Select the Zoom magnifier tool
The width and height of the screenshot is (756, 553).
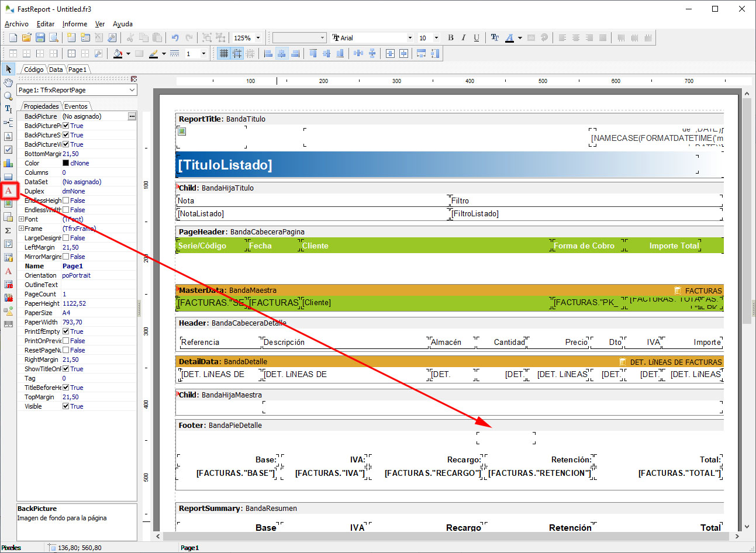8,96
